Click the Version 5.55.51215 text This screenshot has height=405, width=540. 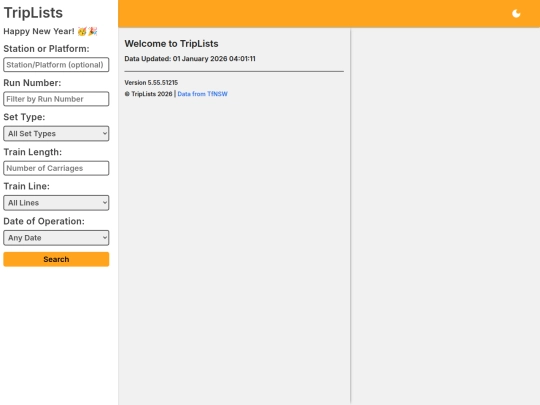coord(151,83)
